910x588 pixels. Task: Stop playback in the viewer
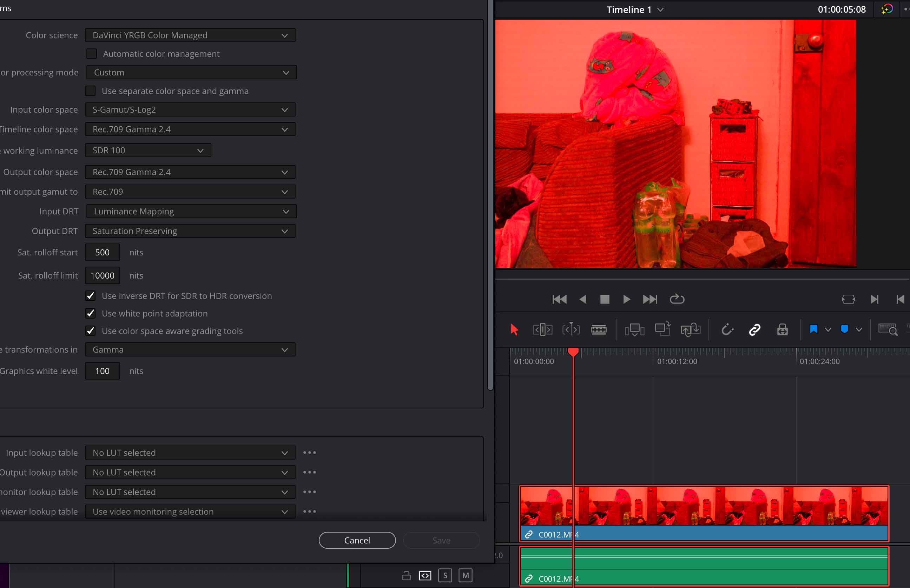click(x=605, y=299)
